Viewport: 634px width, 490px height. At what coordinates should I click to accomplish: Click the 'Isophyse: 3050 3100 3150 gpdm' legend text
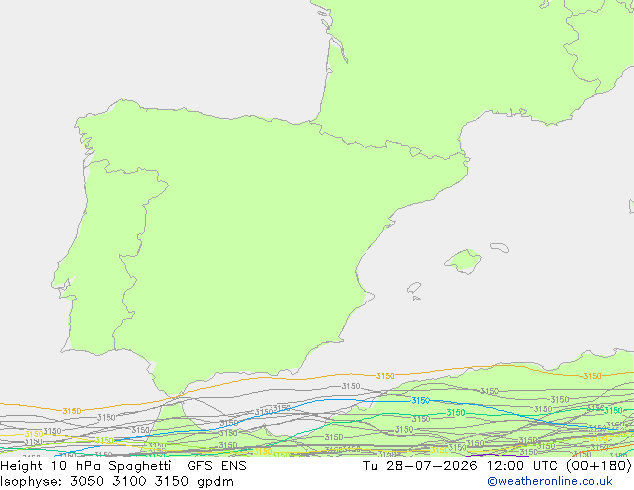pos(117,482)
